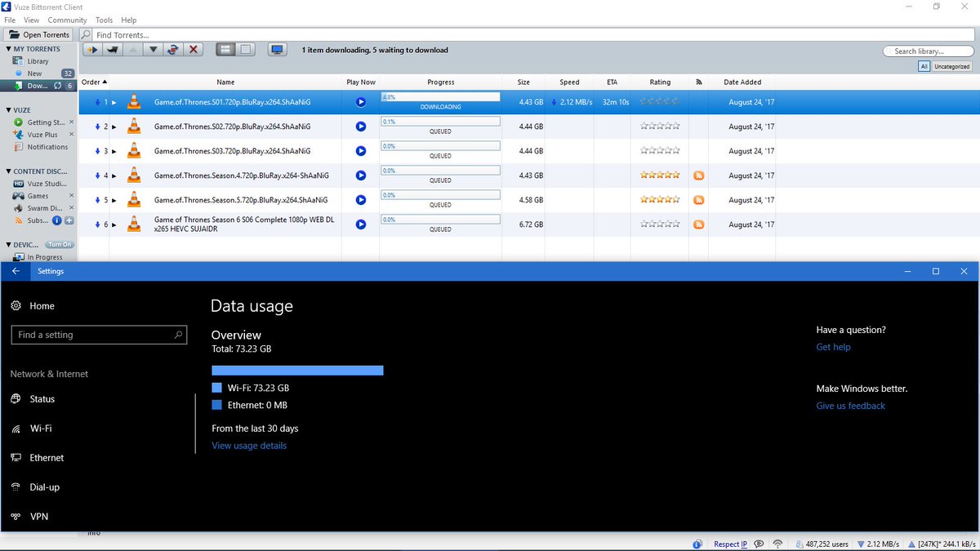Click the chat bubble icon in the status bar
Image resolution: width=980 pixels, height=551 pixels.
pos(759,544)
